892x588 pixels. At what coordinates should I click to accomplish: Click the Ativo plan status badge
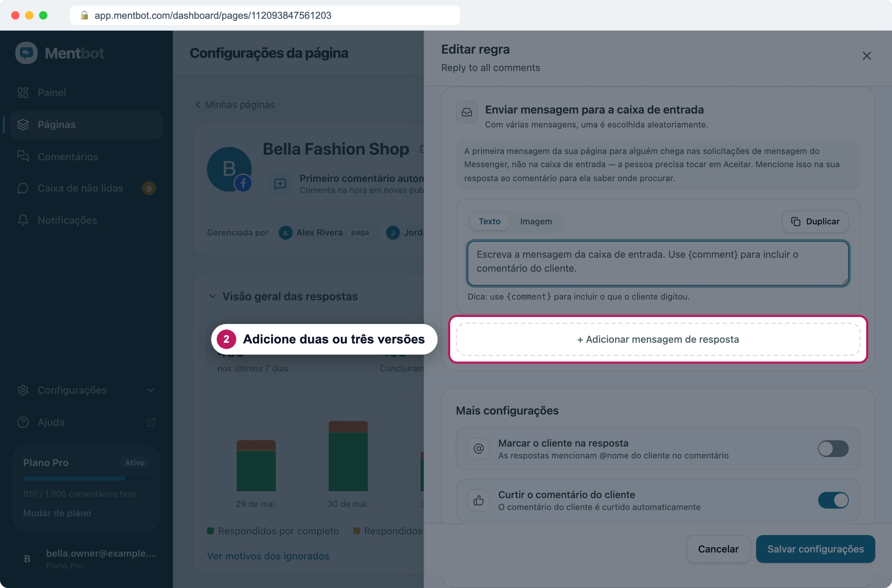[134, 463]
